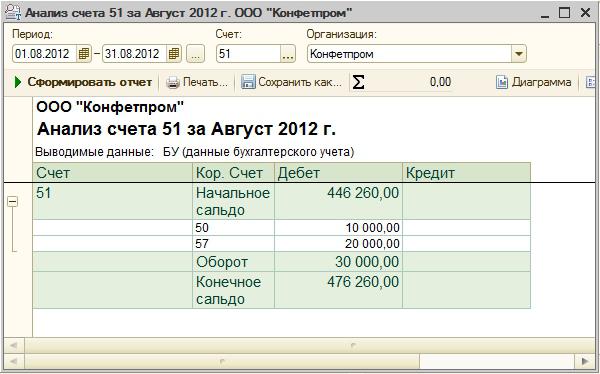Click the upper horizontal scrollbar left arrow
The height and width of the screenshot is (374, 600).
click(x=14, y=346)
